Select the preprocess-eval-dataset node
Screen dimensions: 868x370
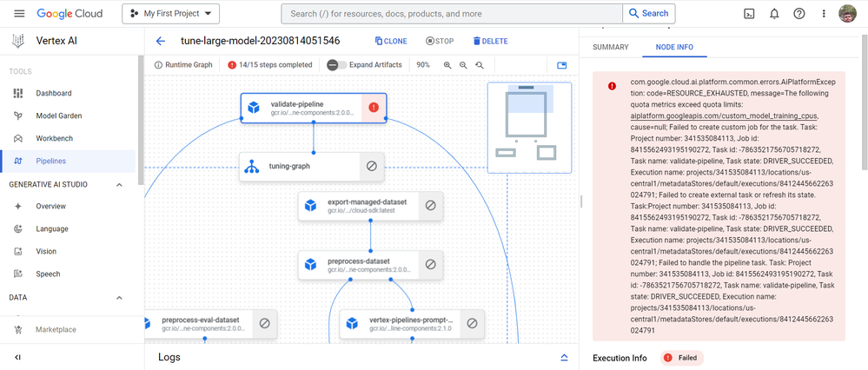click(210, 324)
